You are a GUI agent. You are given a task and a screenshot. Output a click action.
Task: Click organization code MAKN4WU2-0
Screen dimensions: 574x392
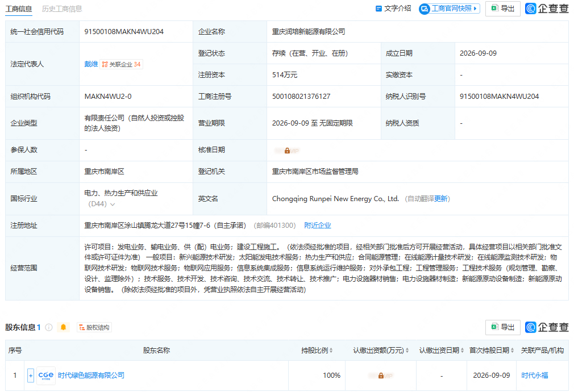[108, 97]
